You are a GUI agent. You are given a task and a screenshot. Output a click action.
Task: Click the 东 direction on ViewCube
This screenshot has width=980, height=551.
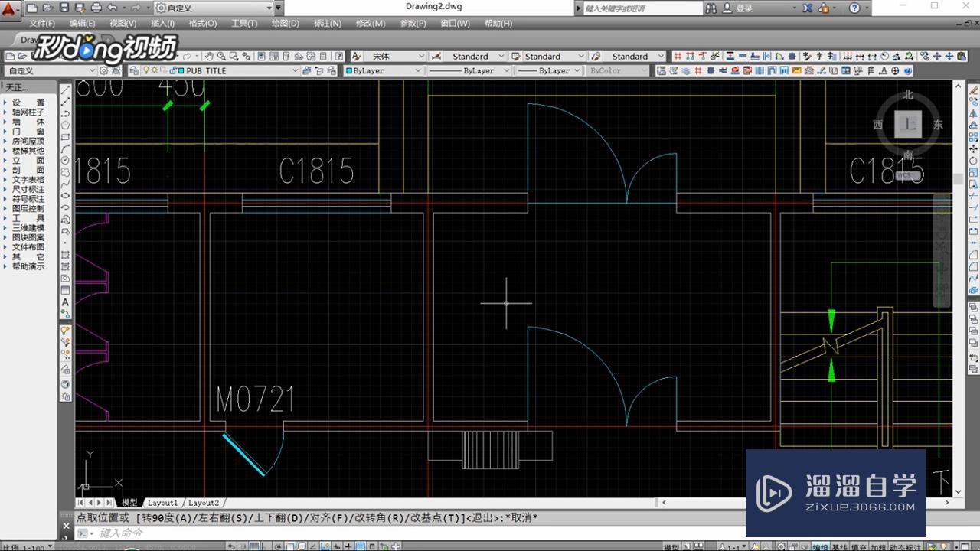(938, 125)
